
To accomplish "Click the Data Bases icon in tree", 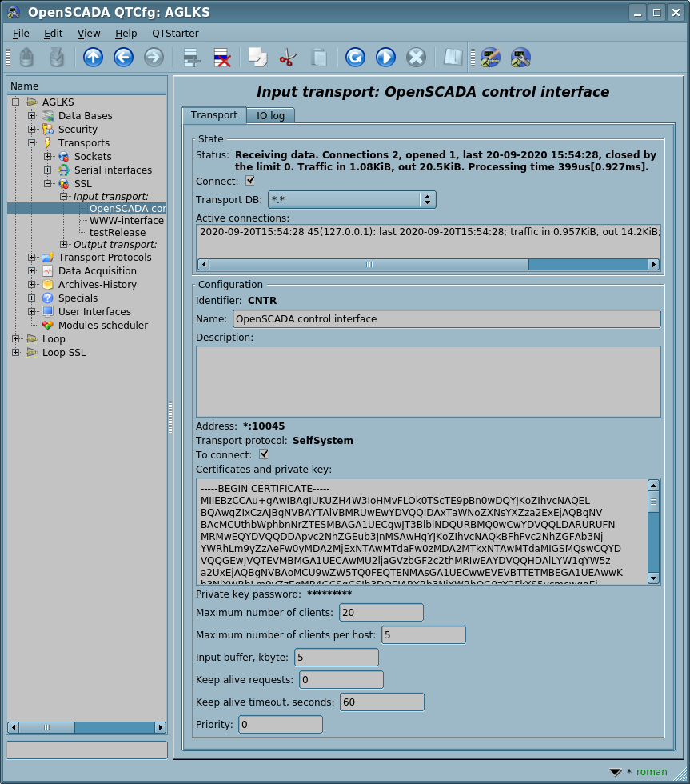I will [48, 116].
